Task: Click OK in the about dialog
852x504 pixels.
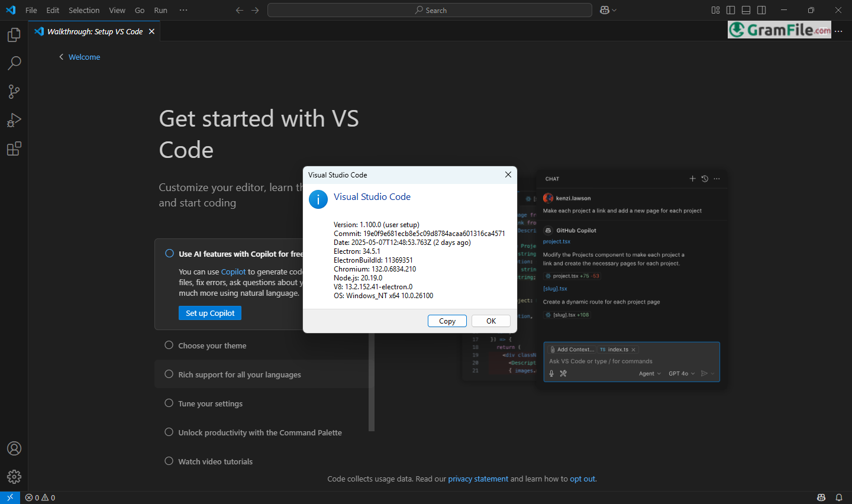Action: pos(491,321)
